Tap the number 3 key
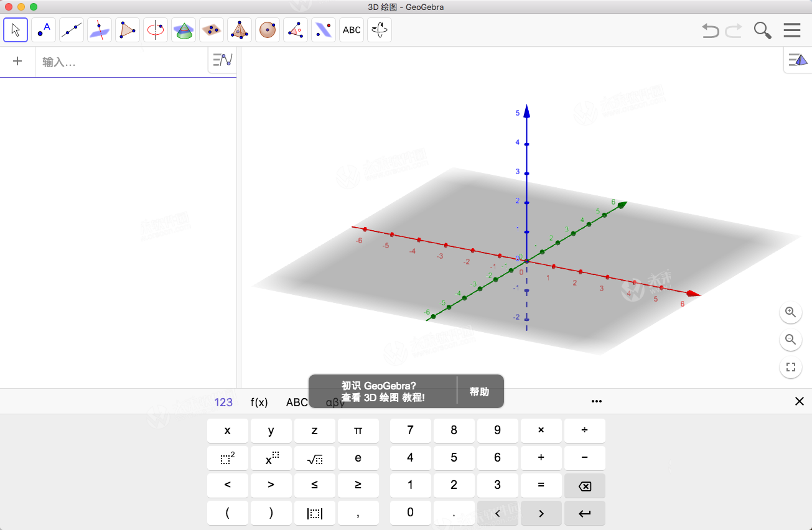 498,485
